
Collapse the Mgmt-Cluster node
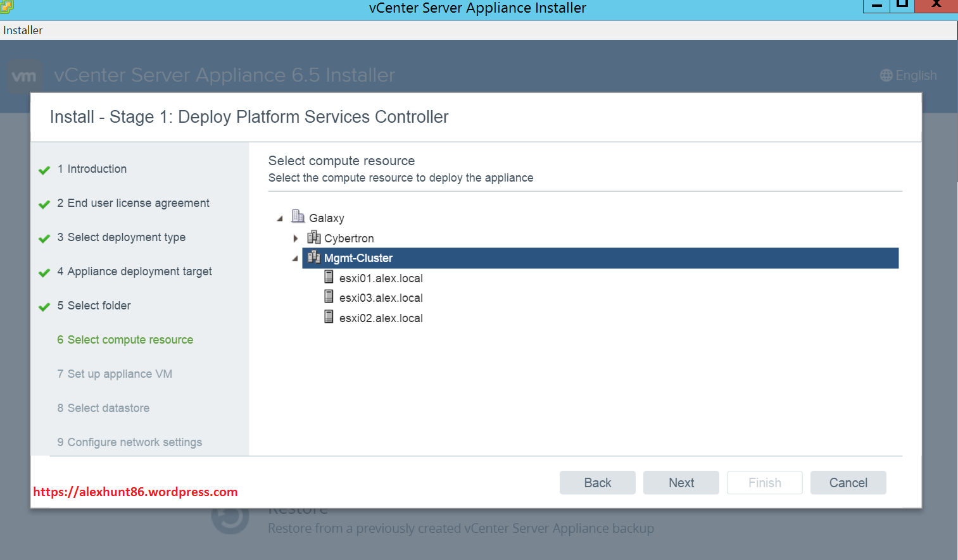295,259
